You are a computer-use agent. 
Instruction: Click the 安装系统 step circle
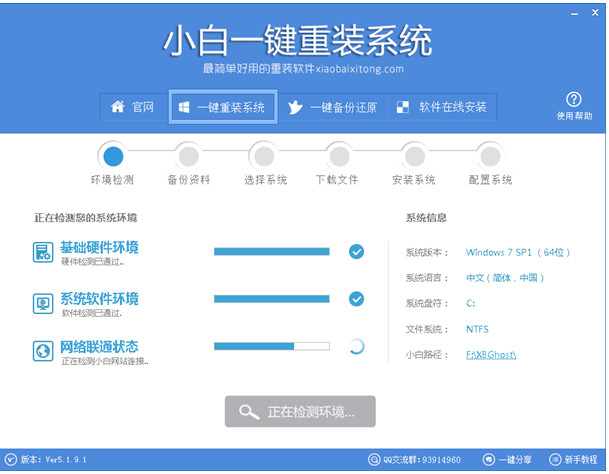pos(415,156)
